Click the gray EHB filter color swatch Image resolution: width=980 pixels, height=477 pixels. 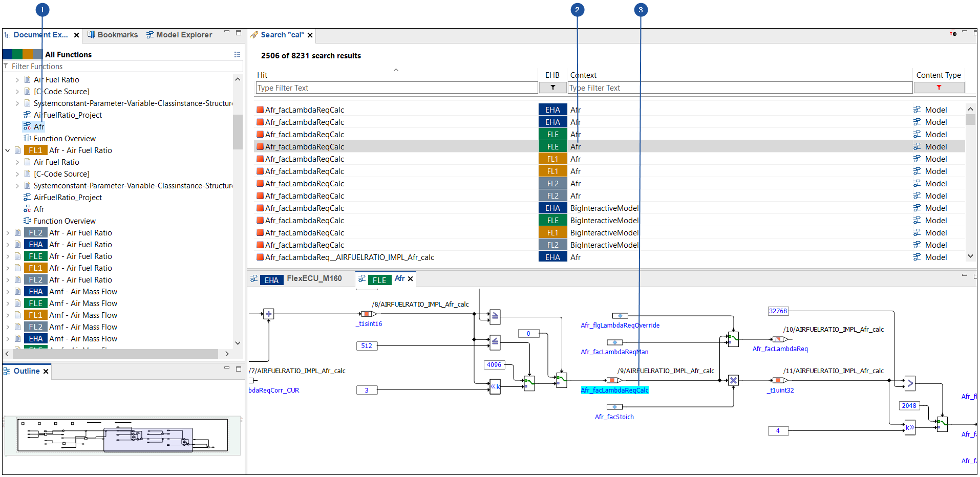[37, 54]
